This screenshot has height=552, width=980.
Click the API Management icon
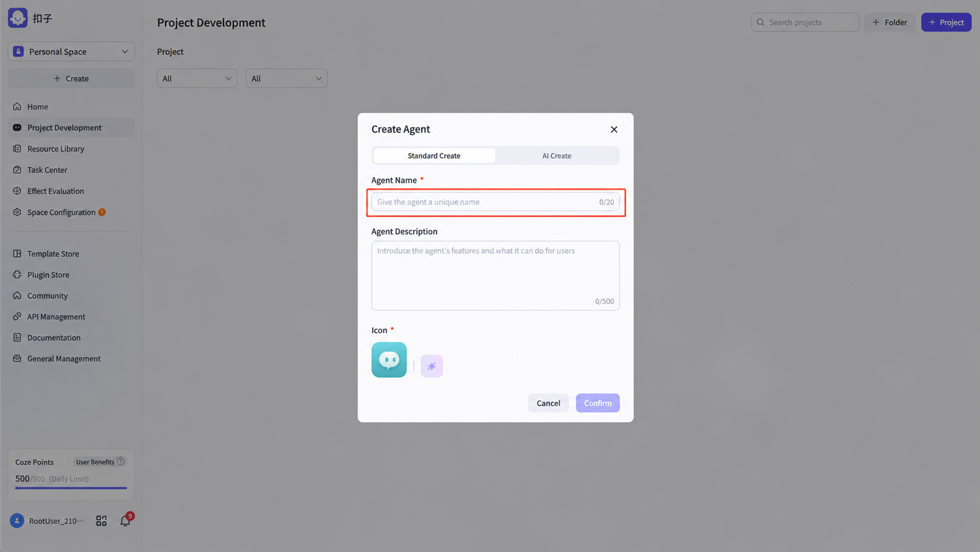[17, 317]
